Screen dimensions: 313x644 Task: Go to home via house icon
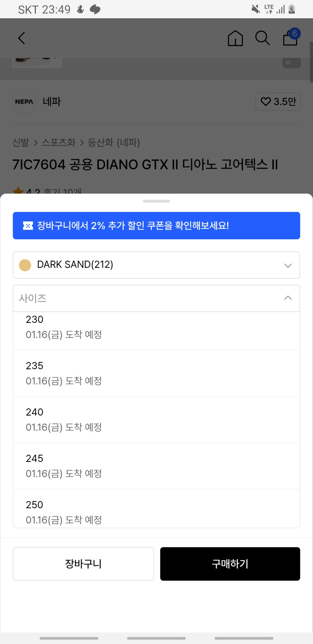pyautogui.click(x=235, y=38)
